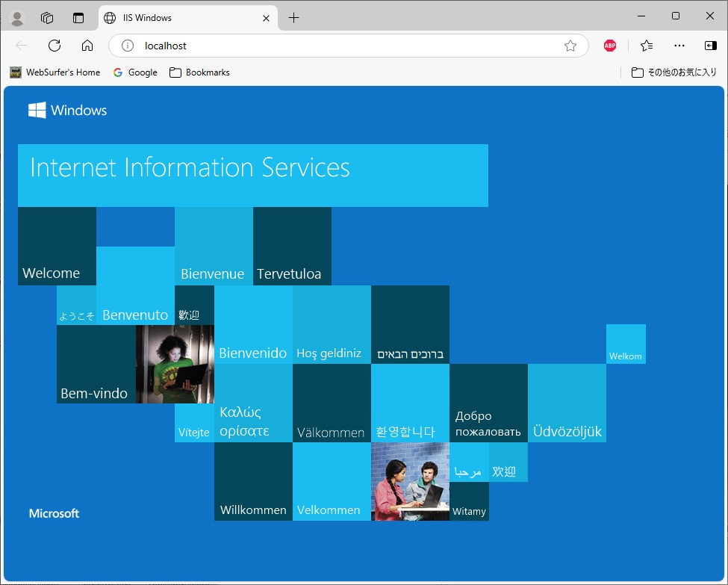728x585 pixels.
Task: Click the 歡迎 tile
Action: (195, 306)
